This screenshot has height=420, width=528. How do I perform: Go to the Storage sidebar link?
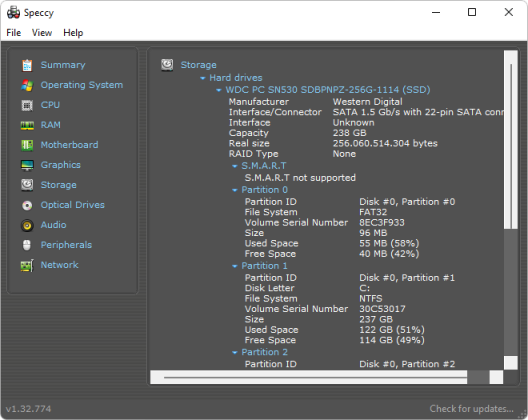pyautogui.click(x=58, y=185)
